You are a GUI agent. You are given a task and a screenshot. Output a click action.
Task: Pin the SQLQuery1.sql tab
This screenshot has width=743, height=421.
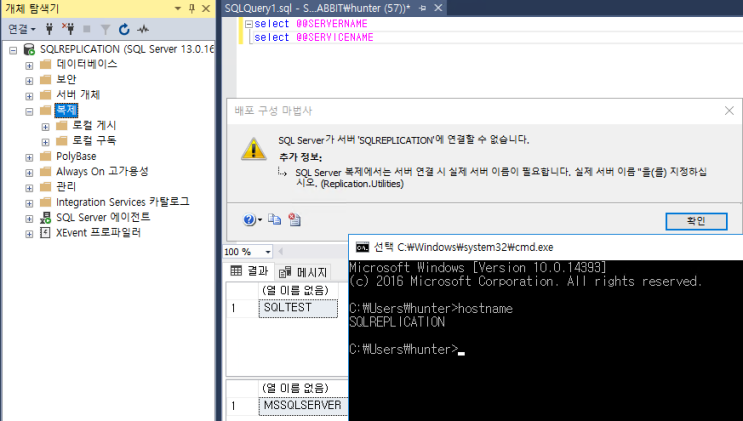point(423,8)
